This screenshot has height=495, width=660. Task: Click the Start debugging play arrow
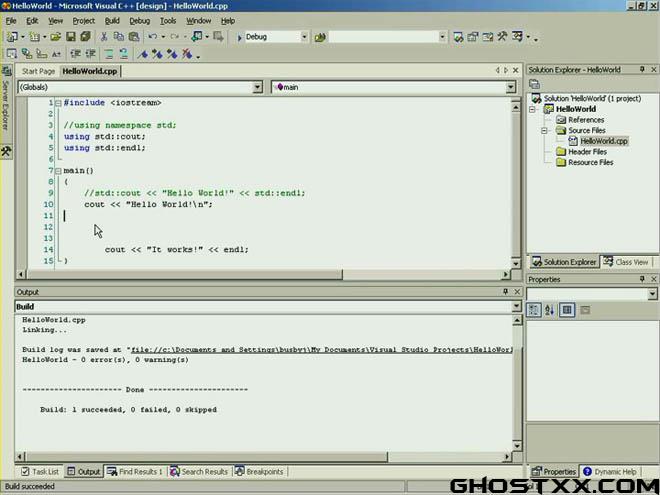coord(239,37)
